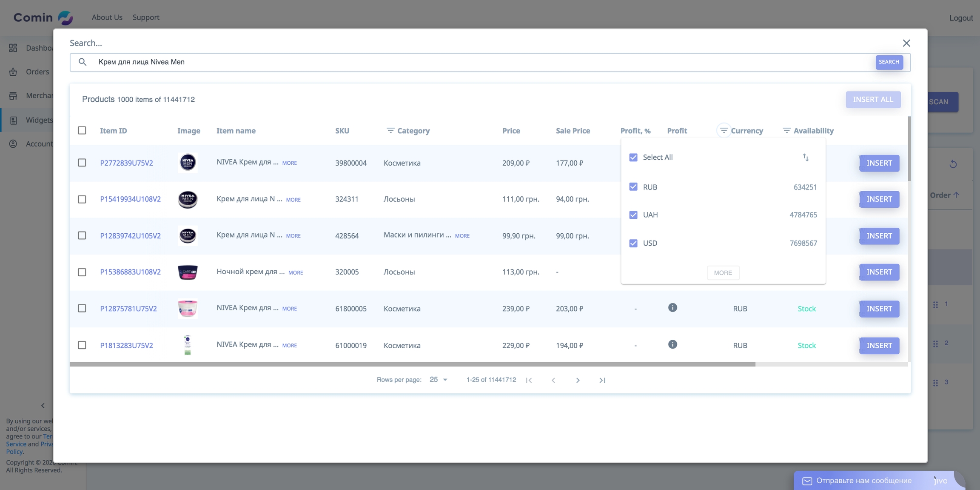Click vertical scrollbar of products table
The image size is (980, 490).
tap(909, 148)
